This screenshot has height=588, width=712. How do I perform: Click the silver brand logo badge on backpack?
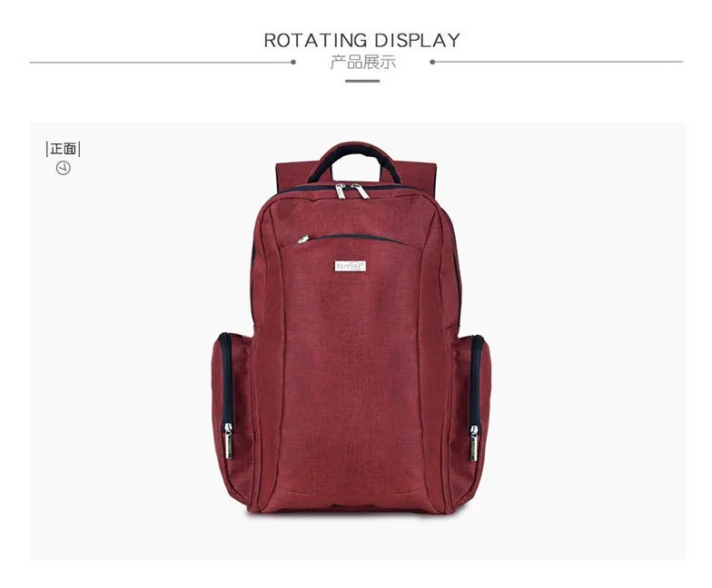pos(351,266)
